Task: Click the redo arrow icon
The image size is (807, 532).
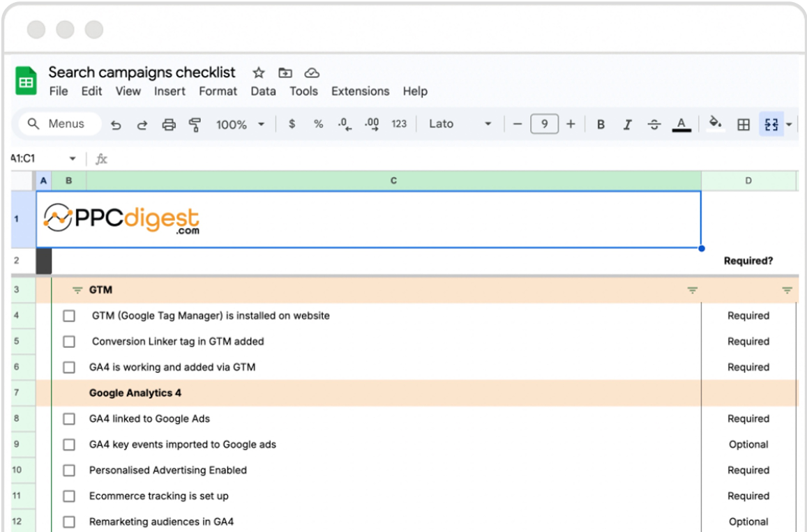Action: pos(142,125)
